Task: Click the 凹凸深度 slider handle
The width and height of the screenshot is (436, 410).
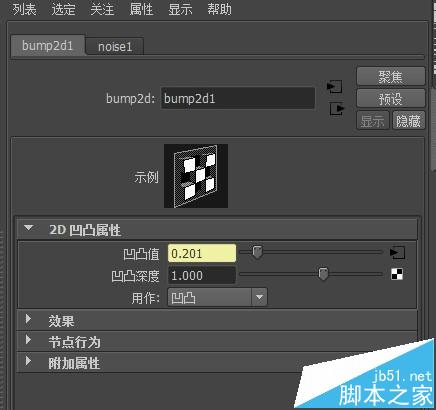Action: coord(323,274)
